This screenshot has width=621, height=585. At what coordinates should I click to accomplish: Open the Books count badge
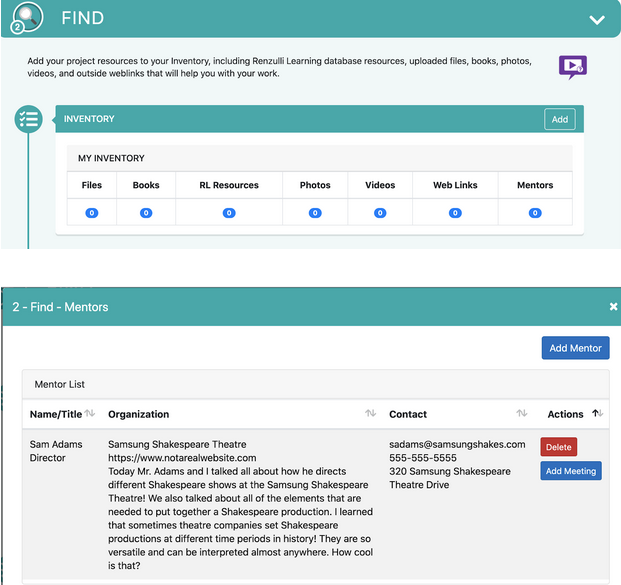146,213
